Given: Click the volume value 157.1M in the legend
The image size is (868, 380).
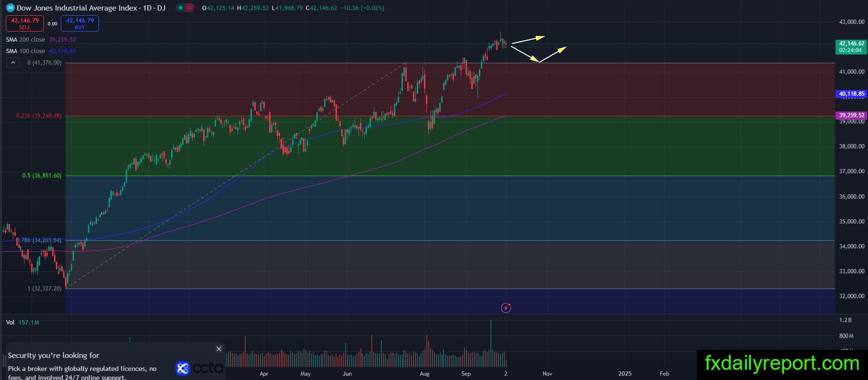Looking at the screenshot, I should tap(29, 323).
